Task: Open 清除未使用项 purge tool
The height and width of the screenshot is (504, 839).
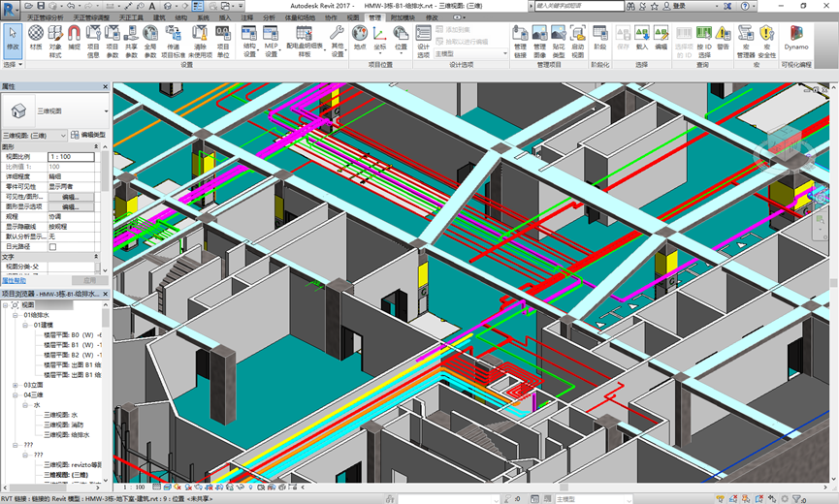Action: pyautogui.click(x=200, y=41)
